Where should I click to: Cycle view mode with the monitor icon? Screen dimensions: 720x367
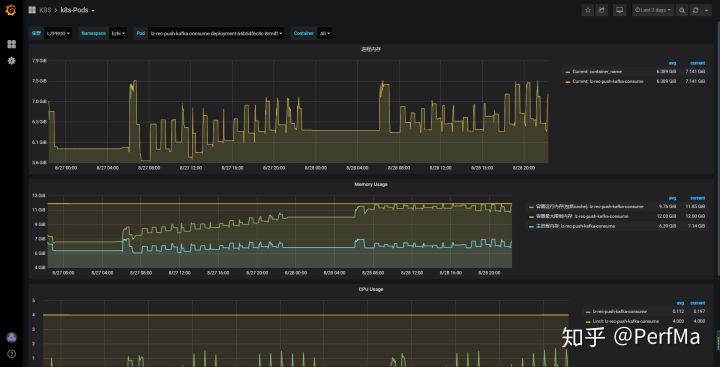pyautogui.click(x=619, y=10)
